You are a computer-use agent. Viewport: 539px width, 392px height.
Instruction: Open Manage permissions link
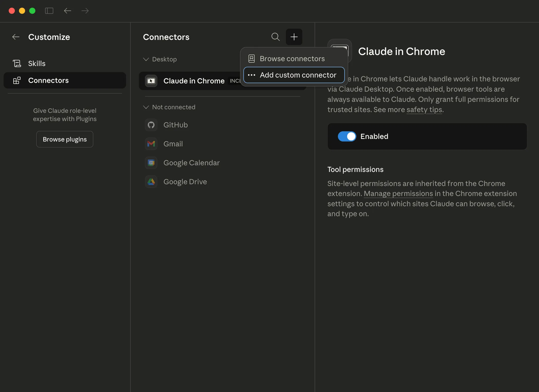coord(398,194)
